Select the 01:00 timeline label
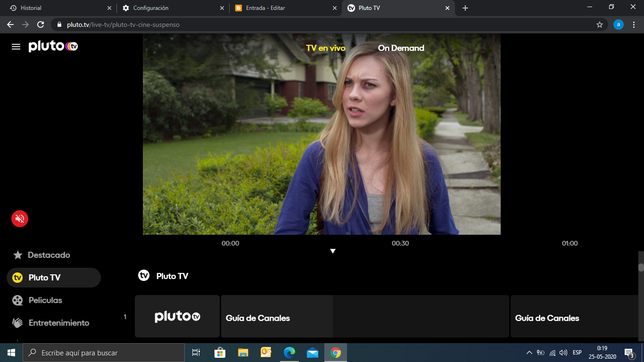This screenshot has height=362, width=644. (x=570, y=244)
